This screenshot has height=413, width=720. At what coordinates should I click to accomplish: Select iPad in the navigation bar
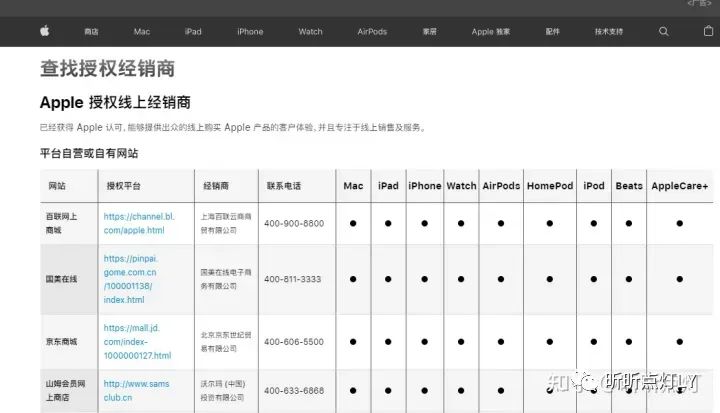click(x=193, y=32)
